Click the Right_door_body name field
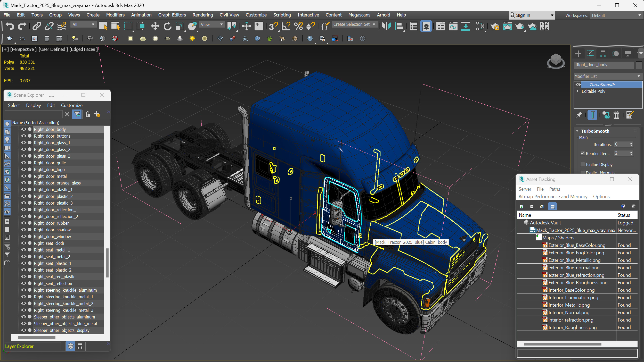Viewport: 644px width, 362px height. point(604,65)
